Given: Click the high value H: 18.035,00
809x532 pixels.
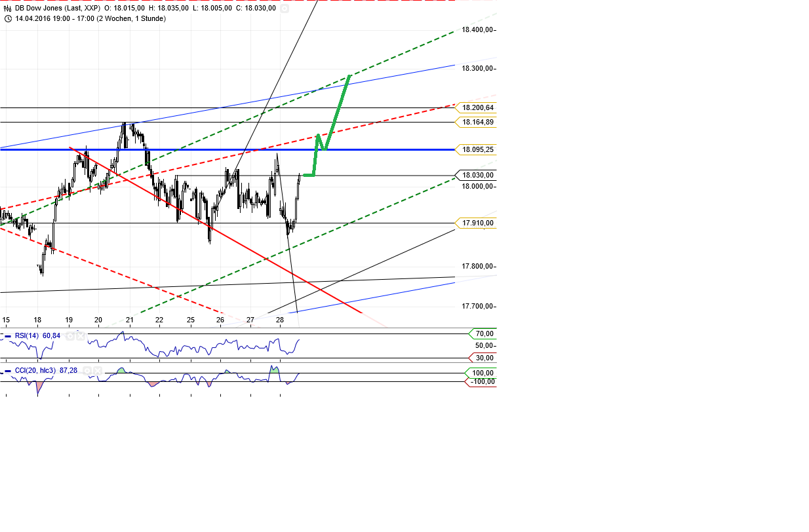Looking at the screenshot, I should tap(170, 9).
